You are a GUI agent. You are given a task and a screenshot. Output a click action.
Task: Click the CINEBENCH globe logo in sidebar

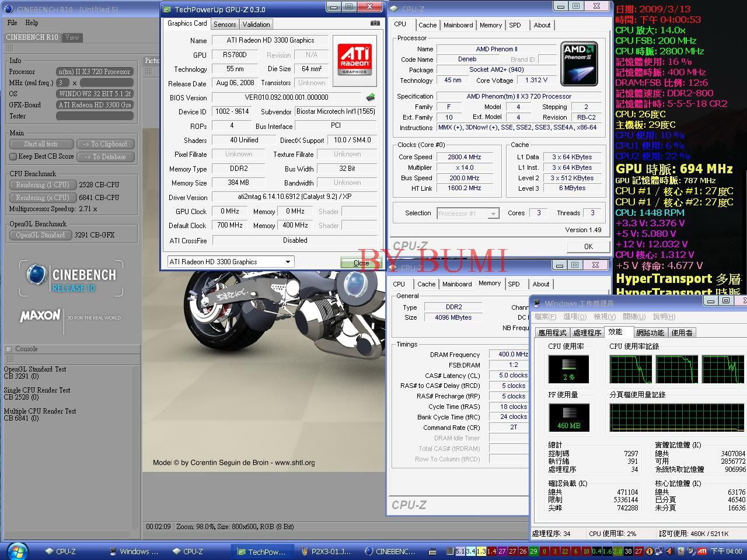pyautogui.click(x=36, y=274)
